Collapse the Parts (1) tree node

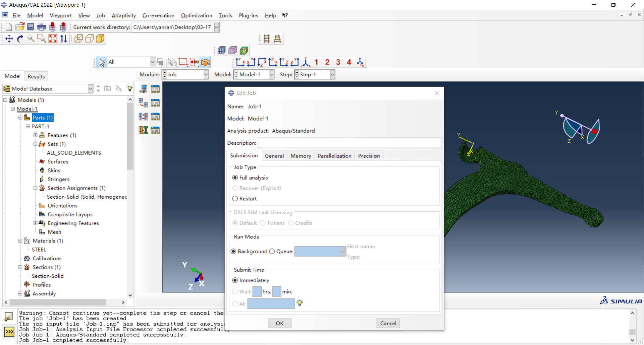point(20,118)
